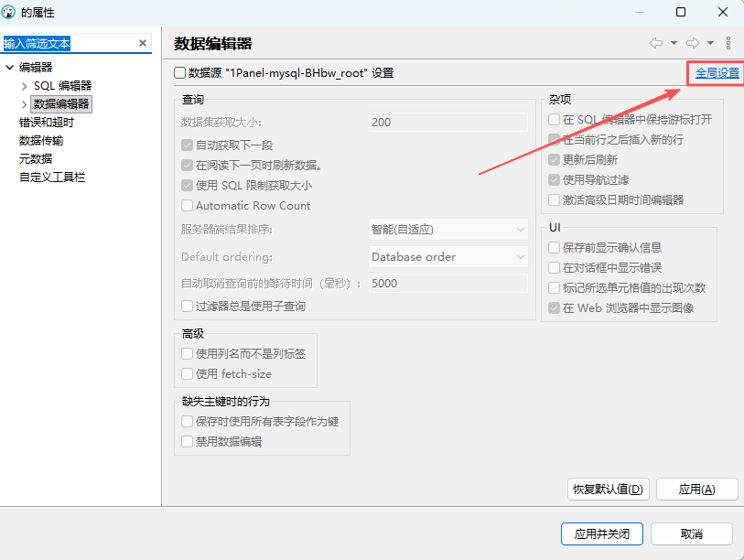Screen dimensions: 744x560
Task: Click the back navigation arrow icon
Action: pos(655,45)
